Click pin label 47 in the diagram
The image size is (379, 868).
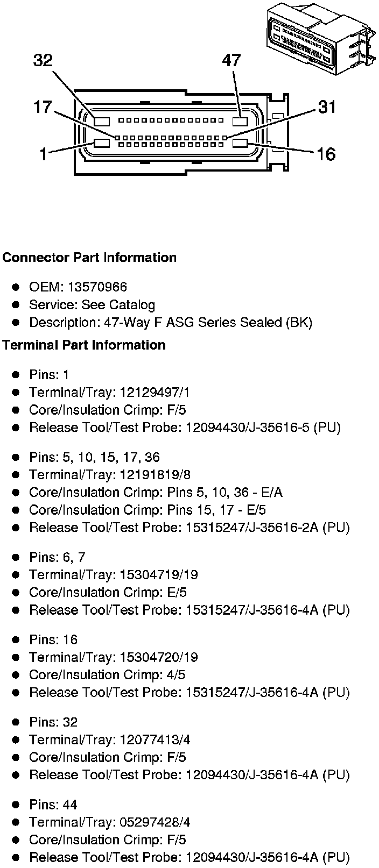coord(231,60)
